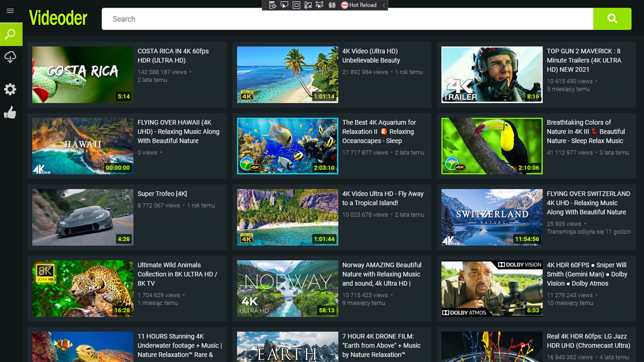
Task: Toggle Track Focused Element debug tool
Action: point(320,5)
